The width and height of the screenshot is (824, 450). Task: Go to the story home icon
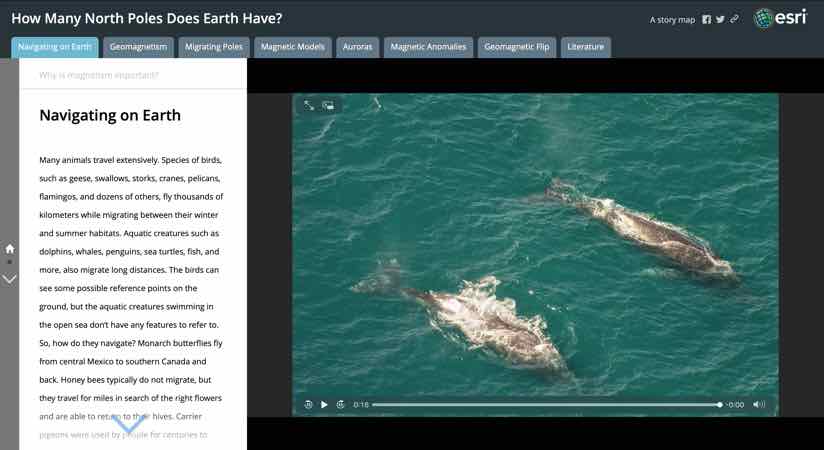click(9, 249)
